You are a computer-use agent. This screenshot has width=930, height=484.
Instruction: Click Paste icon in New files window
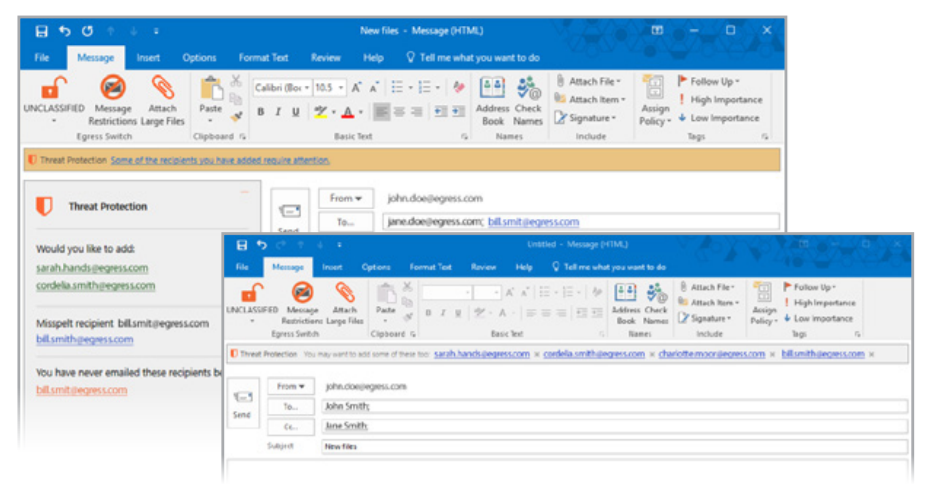pos(211,90)
